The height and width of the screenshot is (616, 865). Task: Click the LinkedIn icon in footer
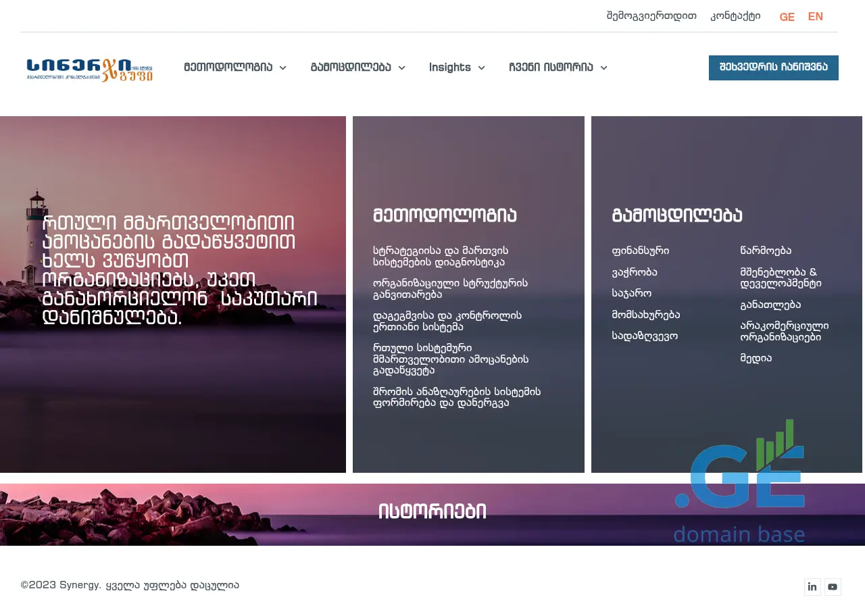pos(812,587)
